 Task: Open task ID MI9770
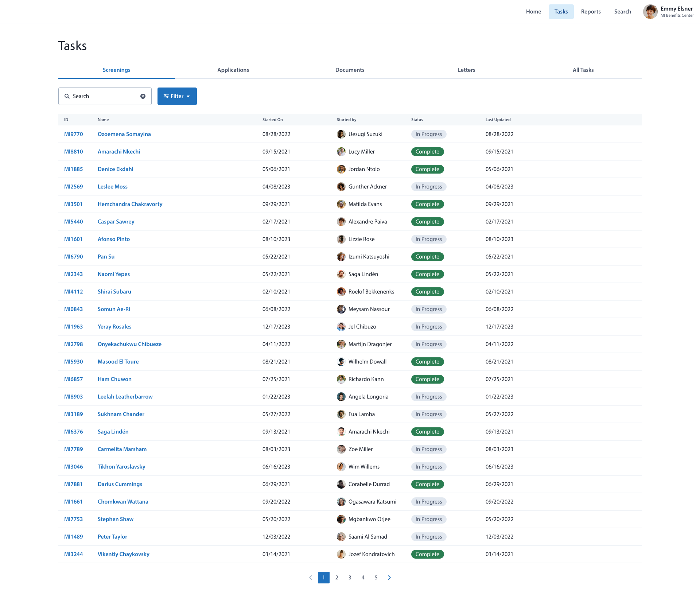73,134
